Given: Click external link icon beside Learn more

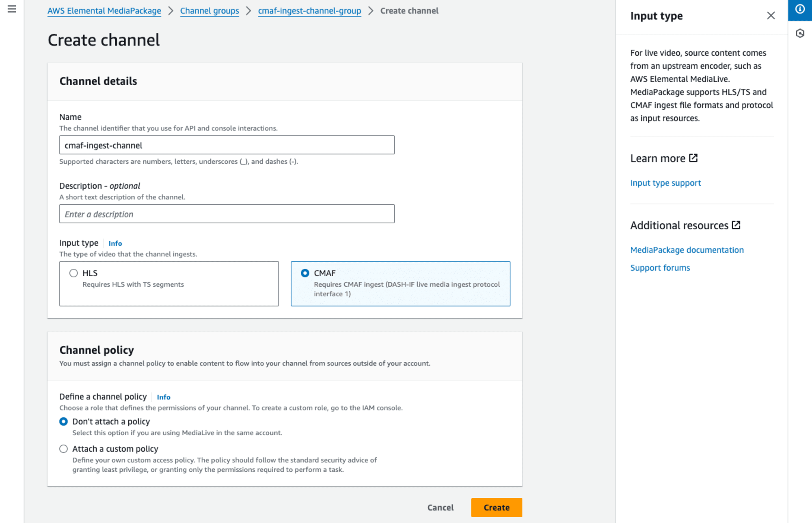Looking at the screenshot, I should (693, 158).
